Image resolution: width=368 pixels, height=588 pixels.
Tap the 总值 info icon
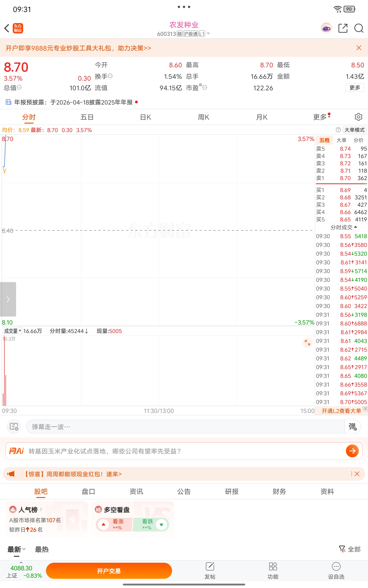point(19,87)
